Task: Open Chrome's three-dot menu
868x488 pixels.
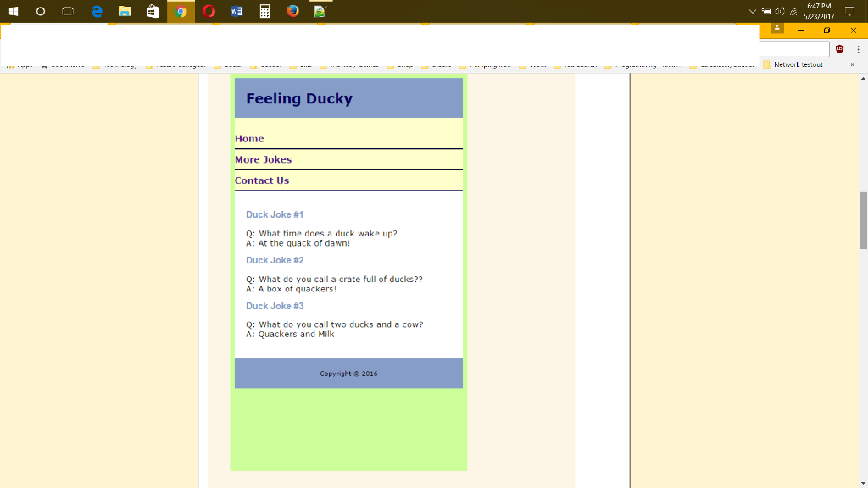Action: [859, 49]
